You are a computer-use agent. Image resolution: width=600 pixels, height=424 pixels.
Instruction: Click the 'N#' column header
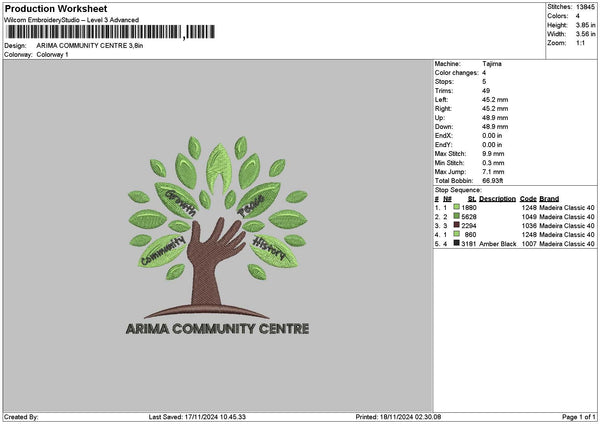[447, 199]
